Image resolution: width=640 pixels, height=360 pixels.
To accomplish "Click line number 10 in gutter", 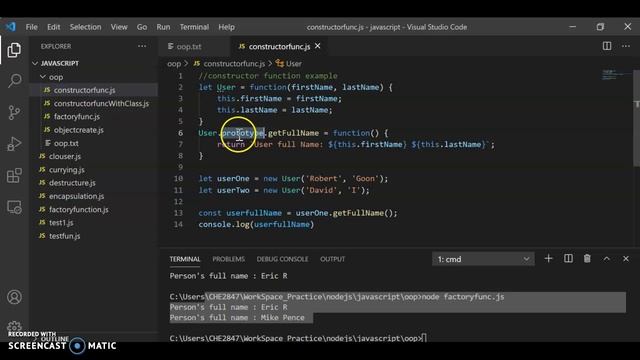I will (178, 179).
